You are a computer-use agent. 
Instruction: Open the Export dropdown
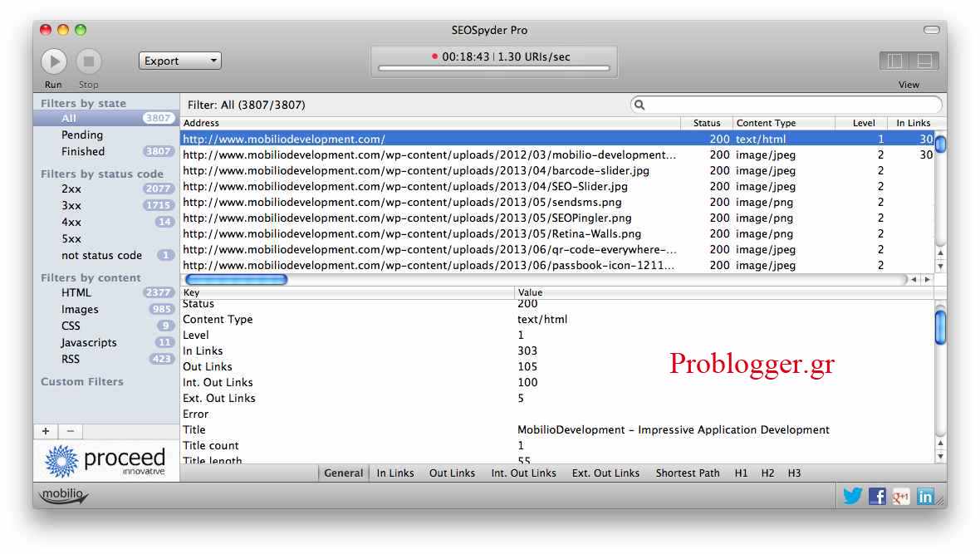point(180,61)
